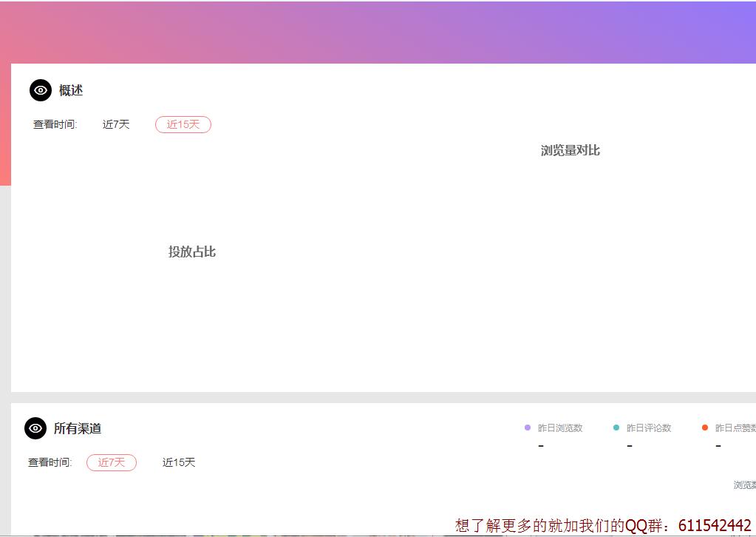This screenshot has height=537, width=756.
Task: Click the 概述 section header icon
Action: pyautogui.click(x=41, y=89)
